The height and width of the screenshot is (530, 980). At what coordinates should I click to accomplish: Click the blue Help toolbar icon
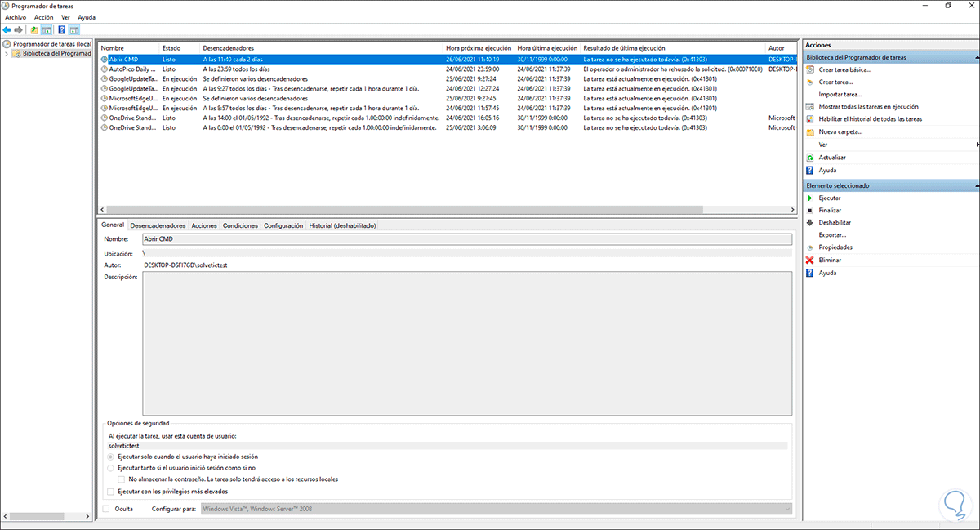(x=61, y=29)
